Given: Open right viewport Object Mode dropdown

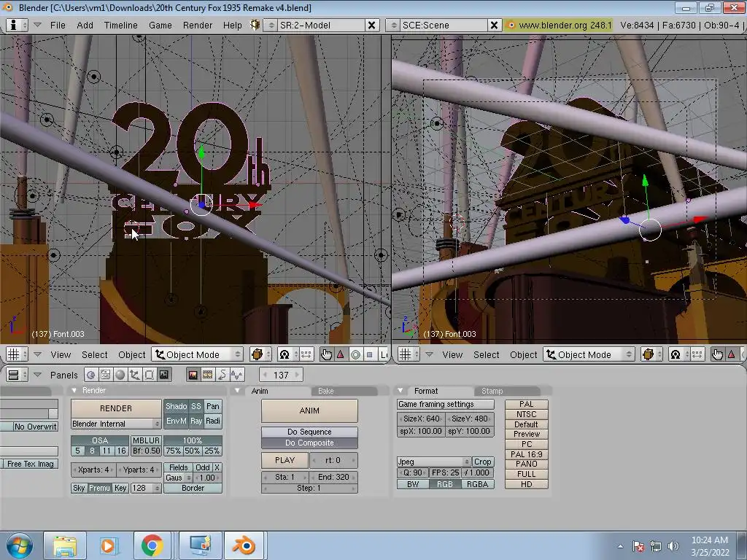Looking at the screenshot, I should tap(589, 354).
